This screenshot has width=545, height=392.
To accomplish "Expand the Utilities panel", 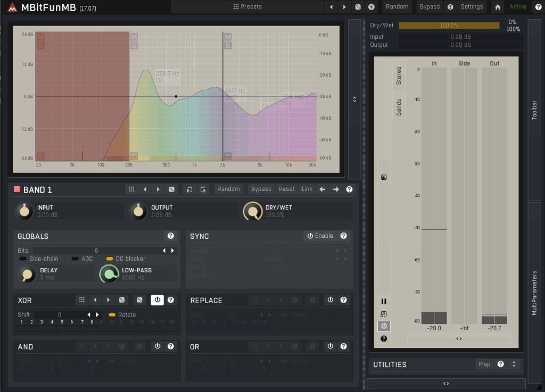I will tap(514, 364).
